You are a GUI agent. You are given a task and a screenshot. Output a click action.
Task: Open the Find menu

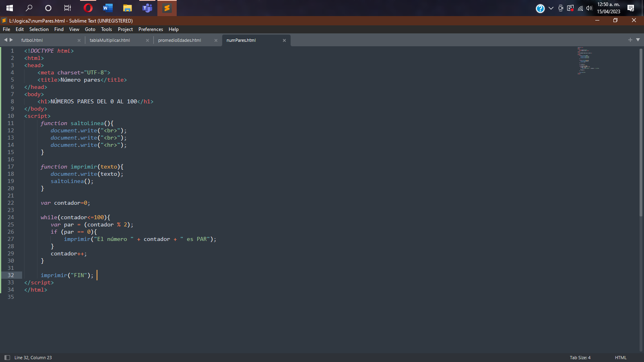pyautogui.click(x=59, y=29)
